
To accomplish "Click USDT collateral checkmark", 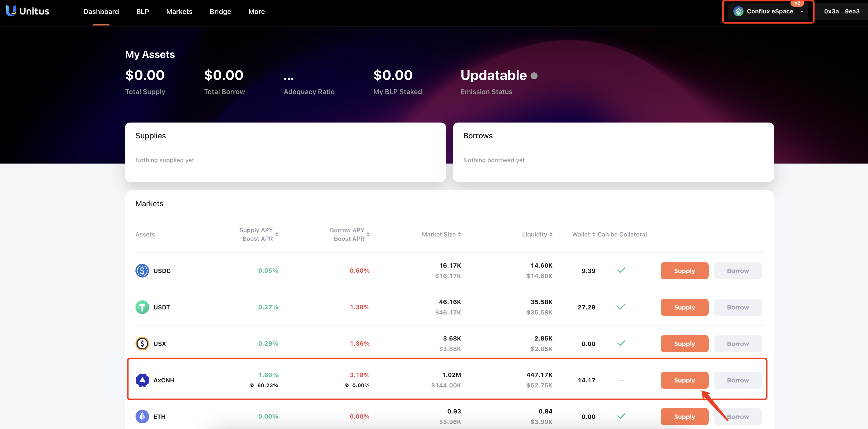I will [x=621, y=307].
